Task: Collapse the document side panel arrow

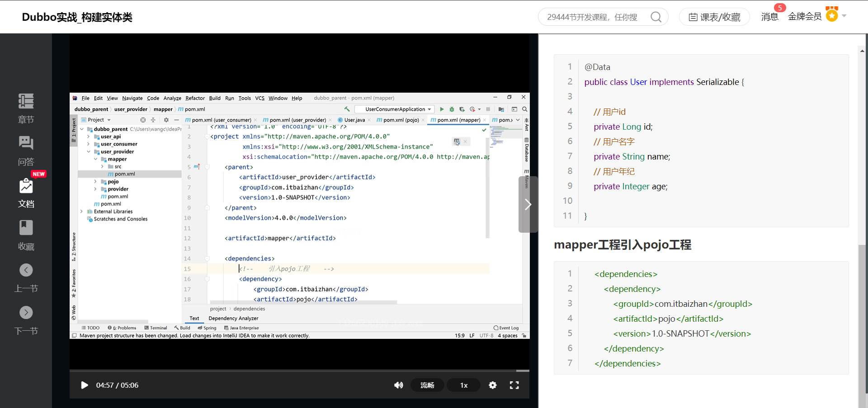Action: (528, 204)
